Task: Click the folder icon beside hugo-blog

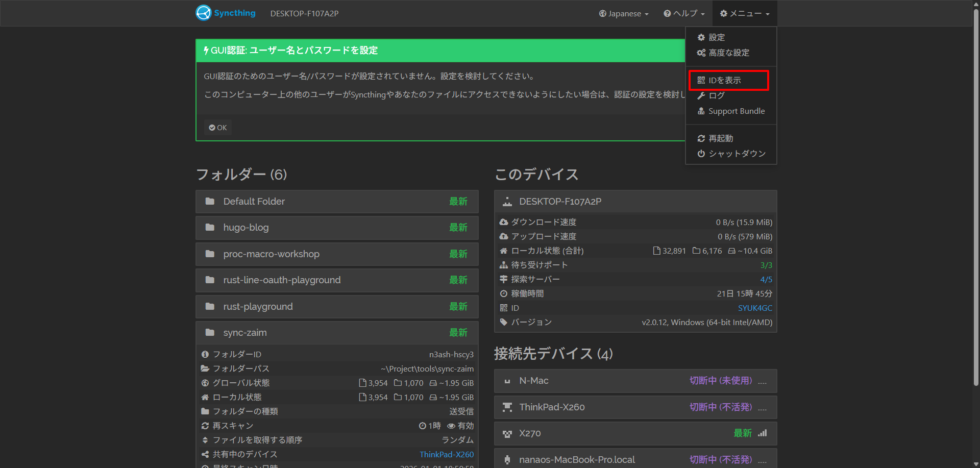Action: pyautogui.click(x=210, y=228)
